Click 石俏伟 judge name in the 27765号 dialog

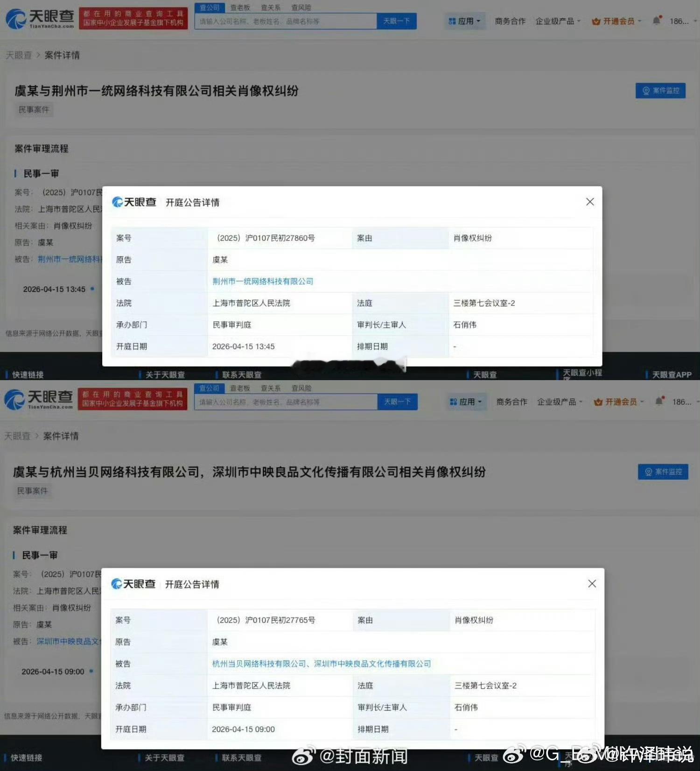(466, 707)
